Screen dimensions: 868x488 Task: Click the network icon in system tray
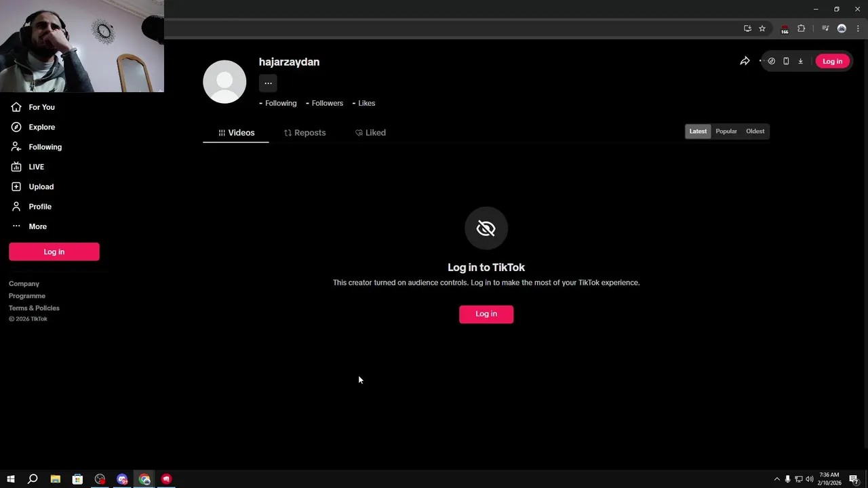(x=798, y=479)
